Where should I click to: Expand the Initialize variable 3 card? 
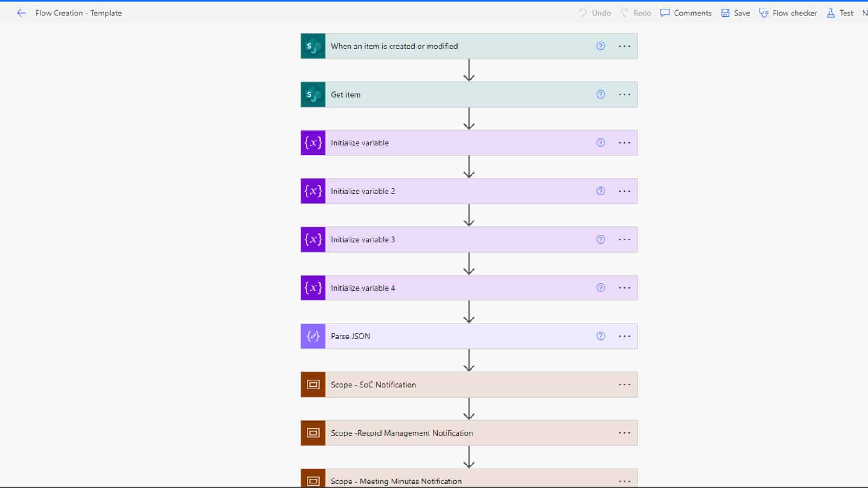point(469,239)
